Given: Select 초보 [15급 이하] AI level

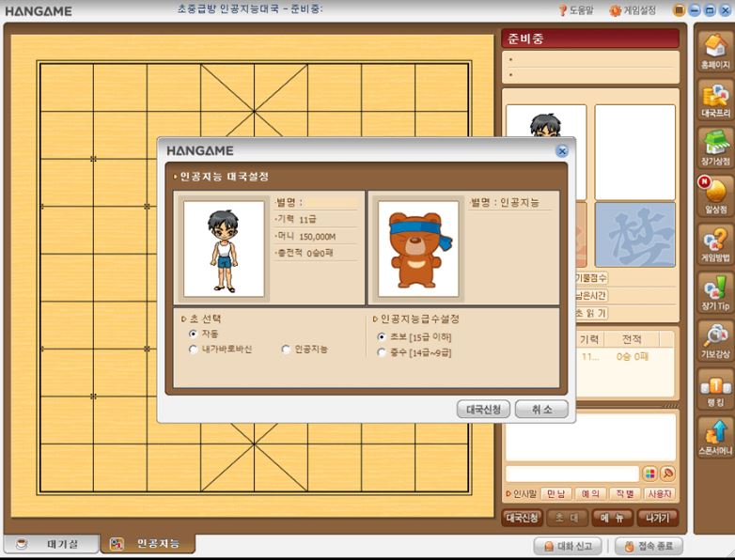Looking at the screenshot, I should [x=382, y=337].
